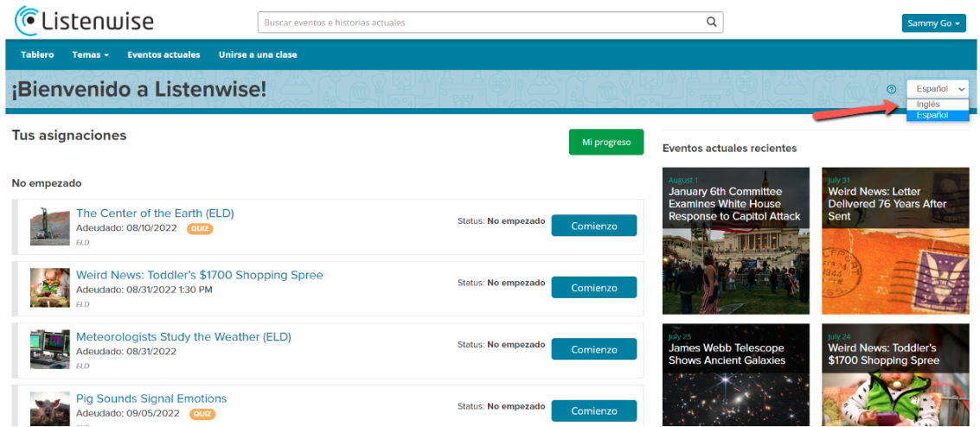The height and width of the screenshot is (427, 980).
Task: Open the Sammy Go account dropdown
Action: click(934, 23)
